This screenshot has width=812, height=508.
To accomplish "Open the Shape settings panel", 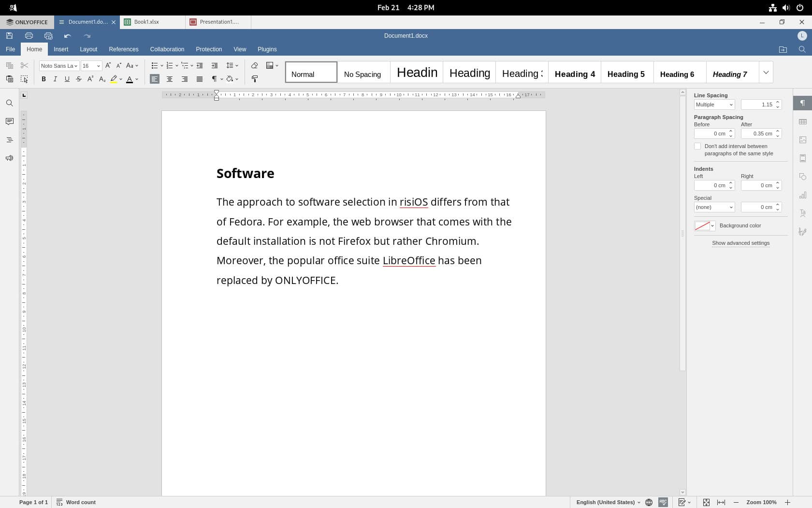I will (x=803, y=177).
